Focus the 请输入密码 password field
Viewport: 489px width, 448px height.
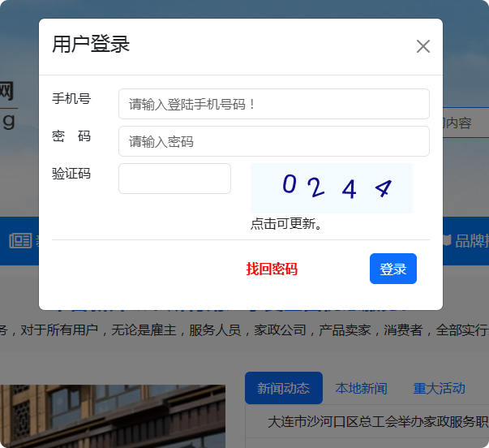point(274,141)
